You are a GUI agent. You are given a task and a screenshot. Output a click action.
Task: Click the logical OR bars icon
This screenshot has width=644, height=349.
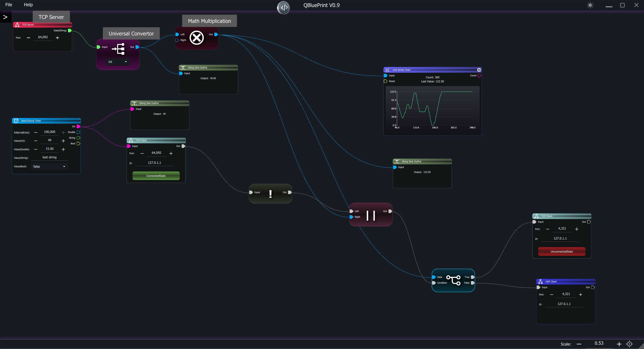coord(370,215)
